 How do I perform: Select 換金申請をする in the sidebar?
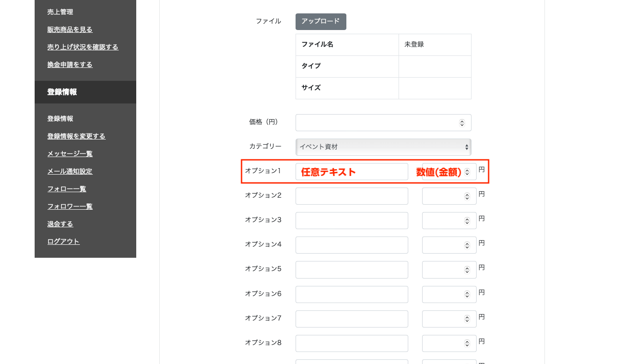point(70,65)
